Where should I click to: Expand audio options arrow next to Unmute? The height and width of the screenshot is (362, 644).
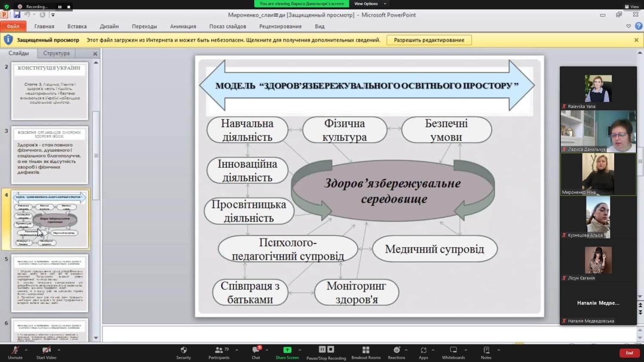tap(26, 350)
